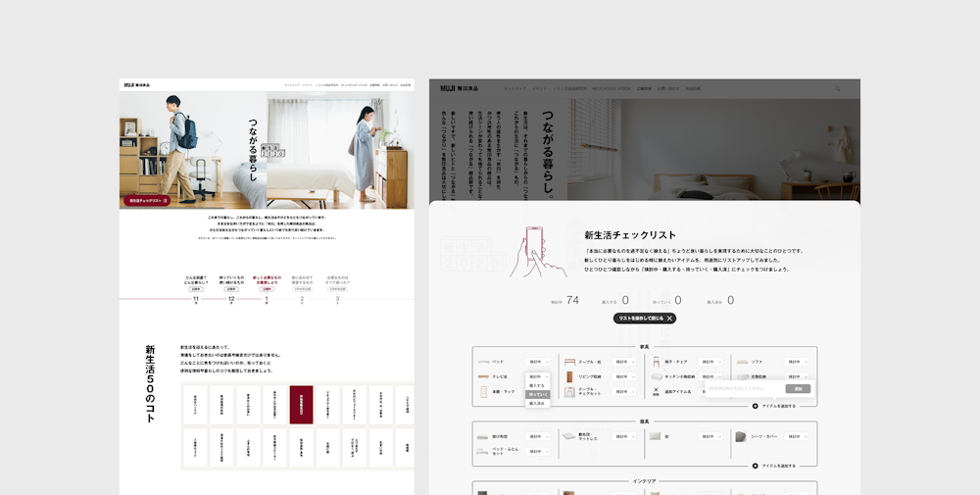The image size is (980, 495).
Task: Choose 持っていく in the open dropdown
Action: click(x=537, y=394)
